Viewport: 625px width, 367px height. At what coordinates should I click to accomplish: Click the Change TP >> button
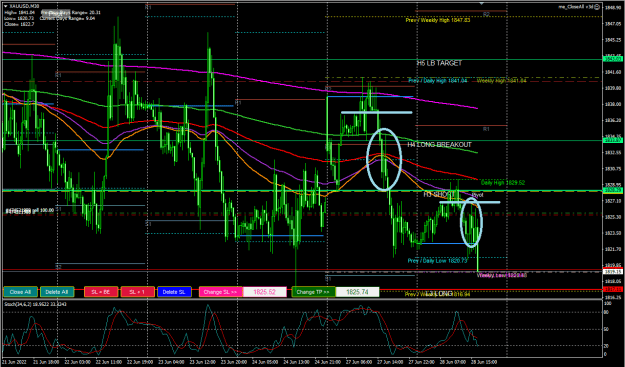tap(313, 292)
